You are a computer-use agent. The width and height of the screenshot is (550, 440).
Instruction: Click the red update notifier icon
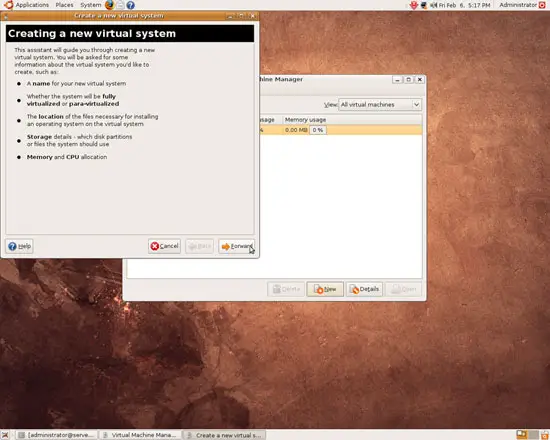414,5
